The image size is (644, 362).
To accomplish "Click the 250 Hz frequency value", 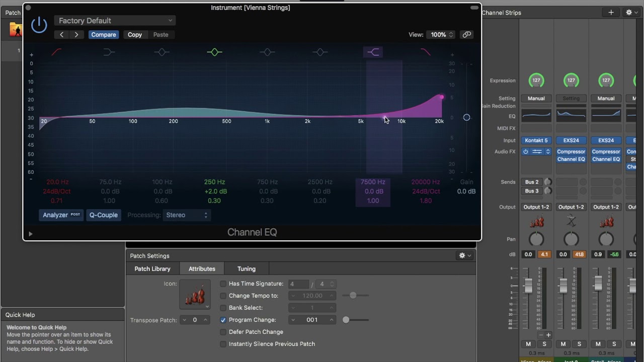I will click(214, 182).
